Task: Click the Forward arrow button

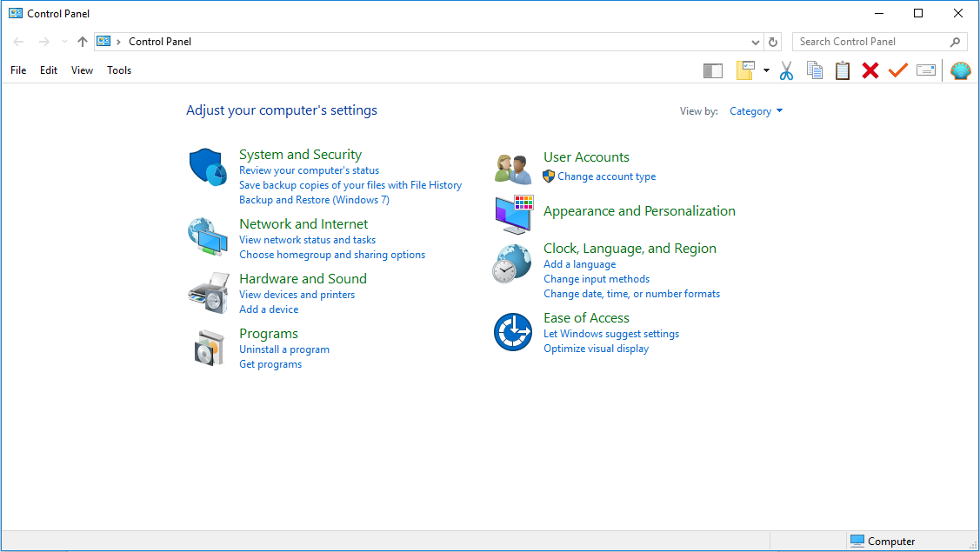Action: pos(43,42)
